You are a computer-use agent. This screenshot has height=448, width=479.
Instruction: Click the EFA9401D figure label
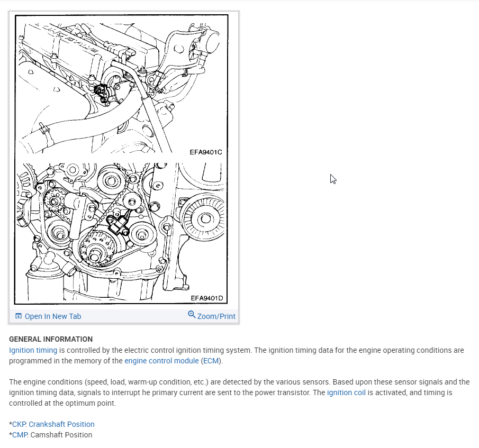click(x=207, y=298)
